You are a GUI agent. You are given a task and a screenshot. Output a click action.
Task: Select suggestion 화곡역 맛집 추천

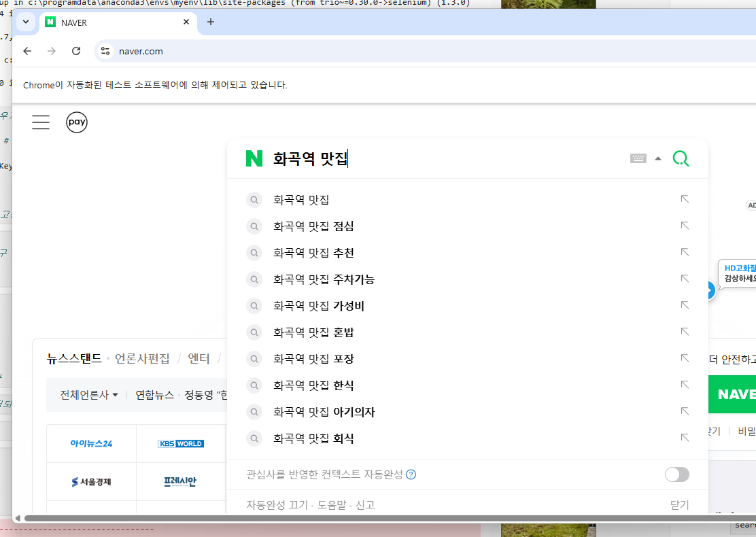467,253
